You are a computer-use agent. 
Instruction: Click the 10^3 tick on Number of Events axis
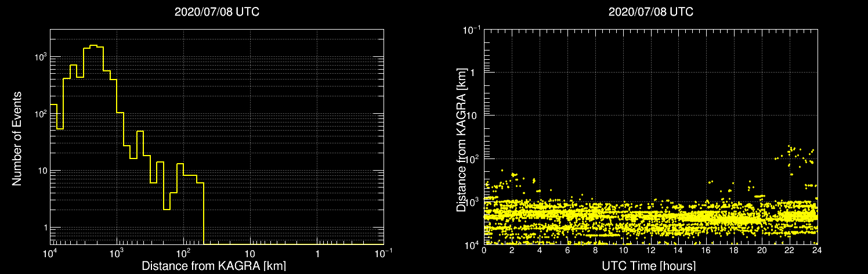pyautogui.click(x=40, y=57)
